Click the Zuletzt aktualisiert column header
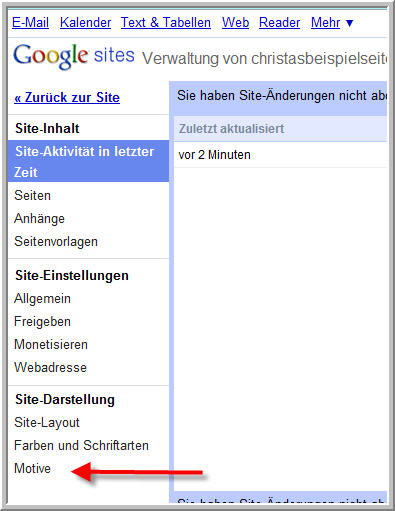 (231, 129)
